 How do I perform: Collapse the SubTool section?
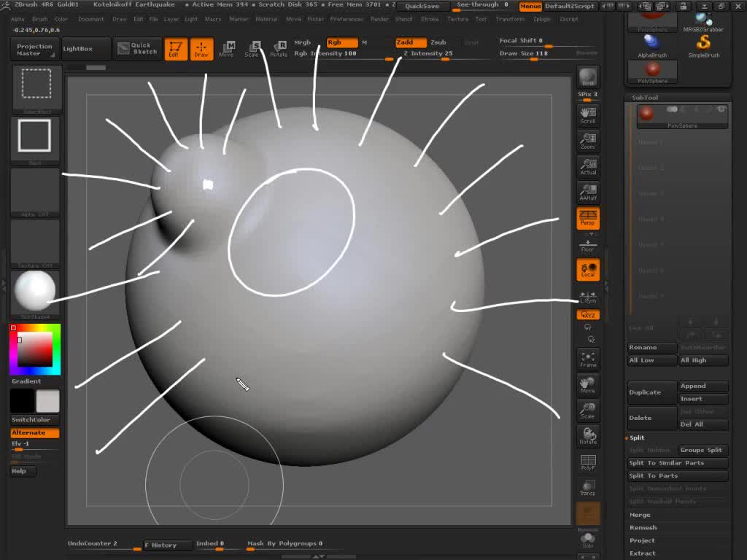(x=645, y=97)
